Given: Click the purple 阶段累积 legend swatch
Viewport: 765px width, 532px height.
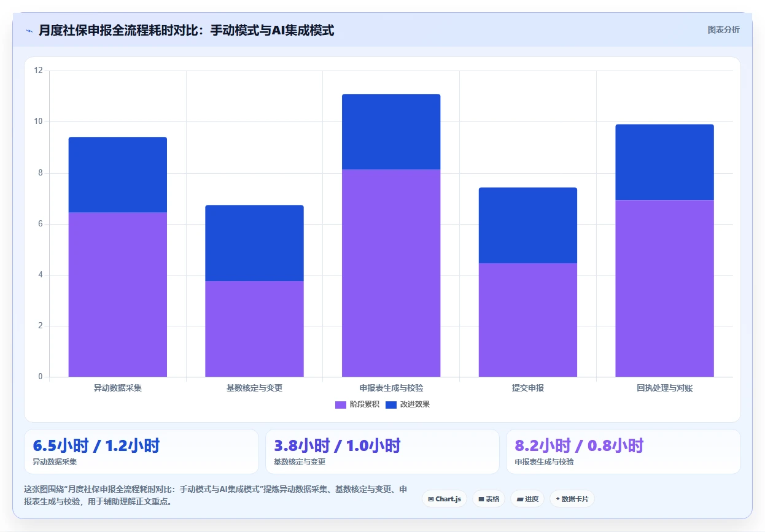Looking at the screenshot, I should pos(341,404).
